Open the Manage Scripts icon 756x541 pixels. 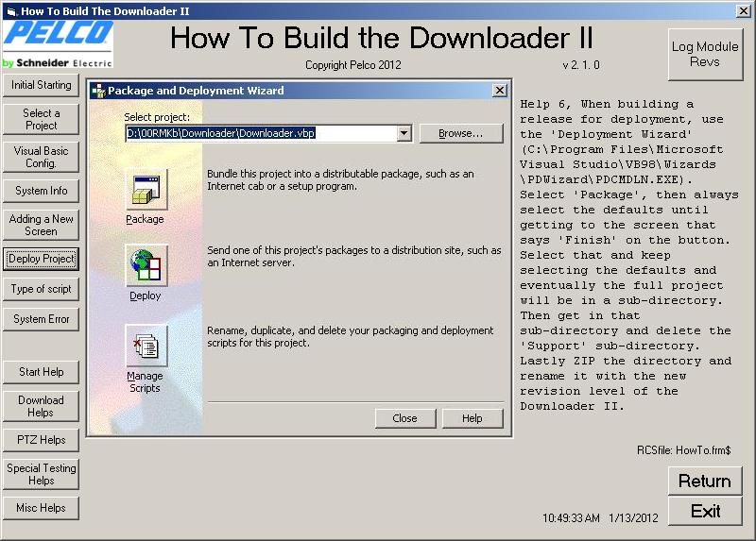(146, 346)
